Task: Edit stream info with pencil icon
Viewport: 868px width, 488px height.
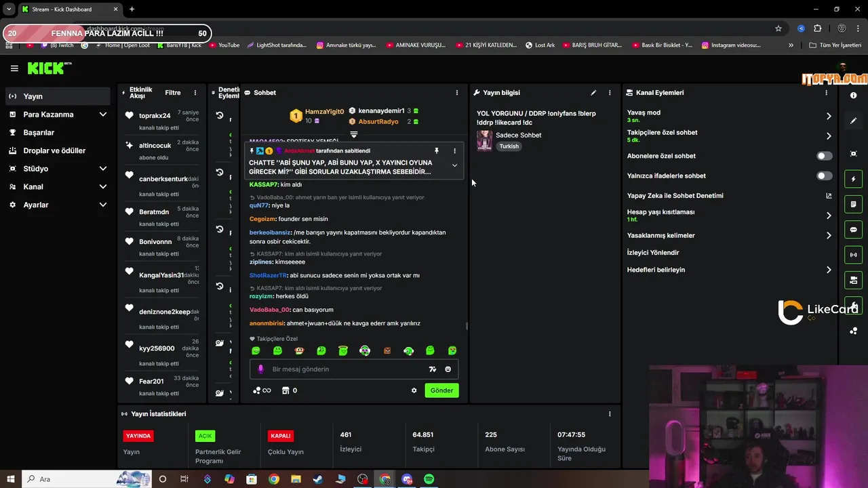Action: tap(593, 93)
